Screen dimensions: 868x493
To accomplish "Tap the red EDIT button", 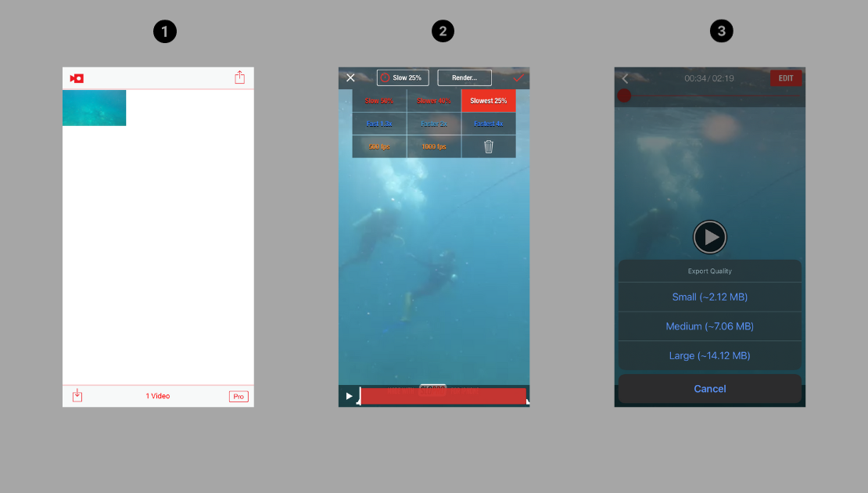I will (786, 78).
